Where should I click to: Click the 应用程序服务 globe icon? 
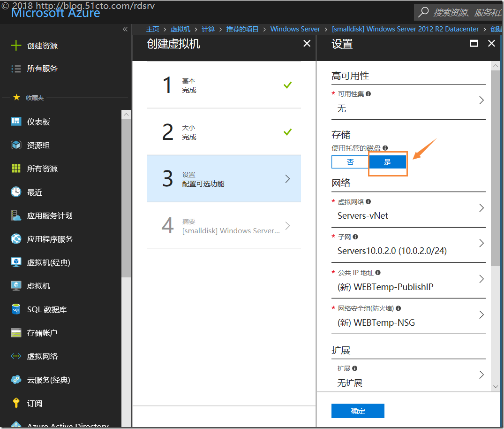click(16, 239)
